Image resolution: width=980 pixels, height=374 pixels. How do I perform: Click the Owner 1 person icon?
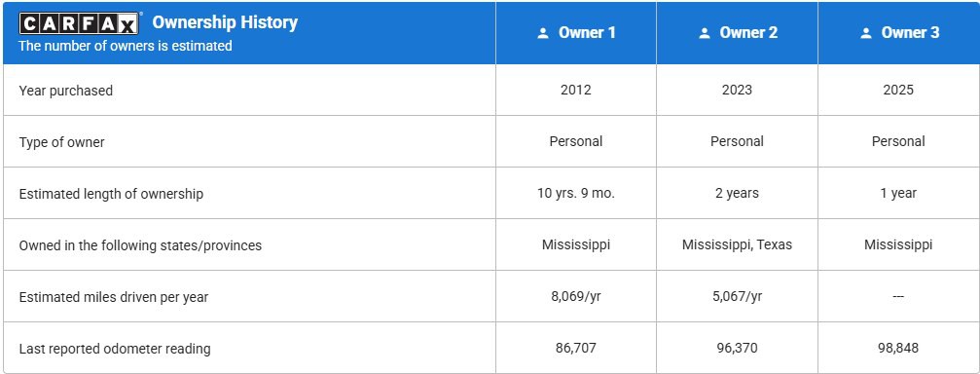tap(542, 33)
